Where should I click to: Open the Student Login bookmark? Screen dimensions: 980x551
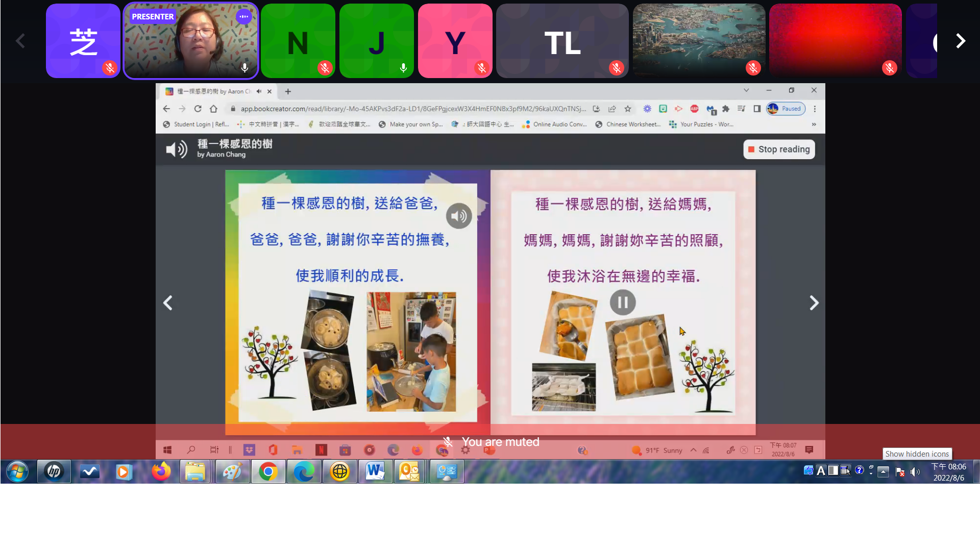pos(195,124)
